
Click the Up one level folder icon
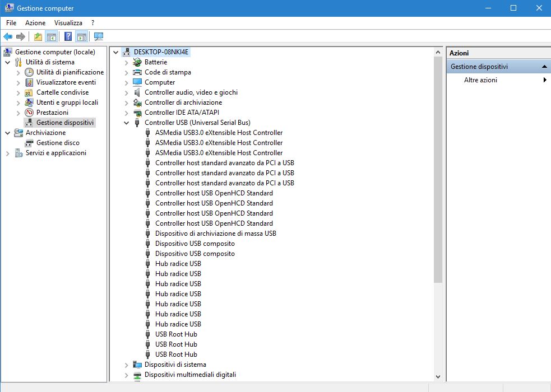click(x=38, y=36)
